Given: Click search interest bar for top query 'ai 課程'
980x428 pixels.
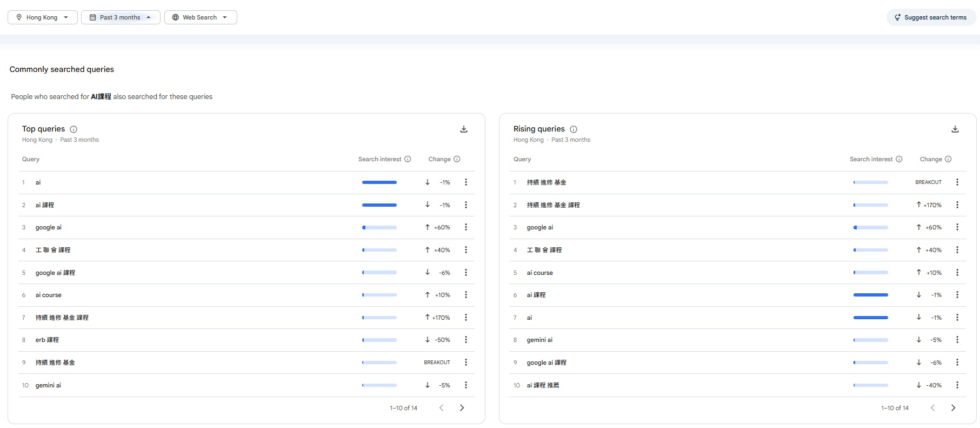Looking at the screenshot, I should 379,205.
